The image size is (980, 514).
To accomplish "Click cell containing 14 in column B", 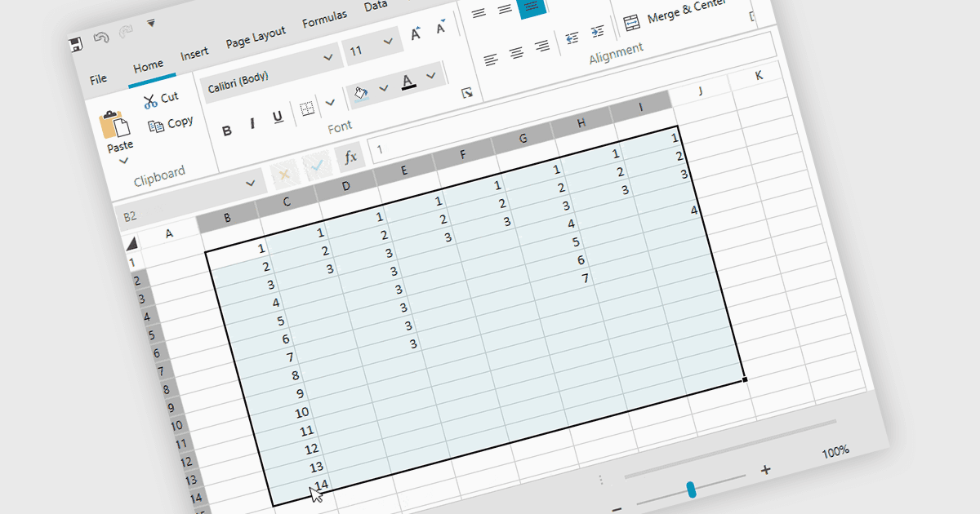I will pyautogui.click(x=300, y=491).
